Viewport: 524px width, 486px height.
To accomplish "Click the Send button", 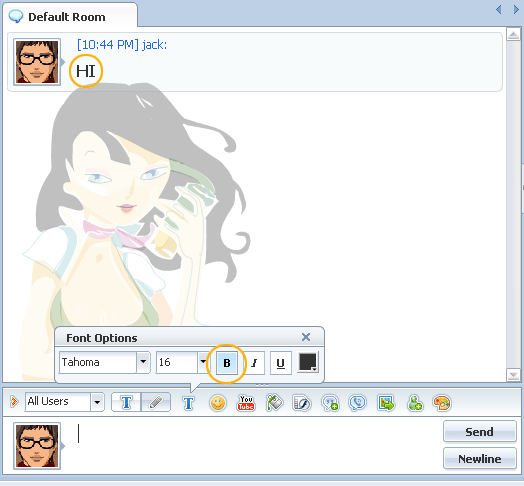I will [480, 432].
